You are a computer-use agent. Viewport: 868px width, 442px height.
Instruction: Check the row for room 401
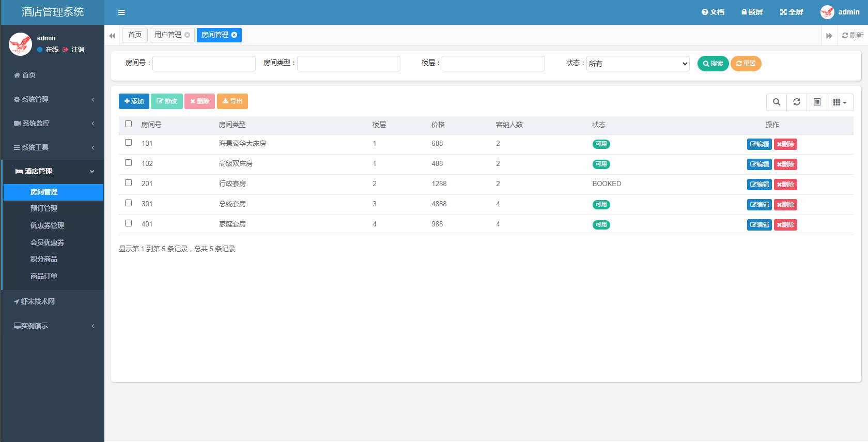point(129,223)
